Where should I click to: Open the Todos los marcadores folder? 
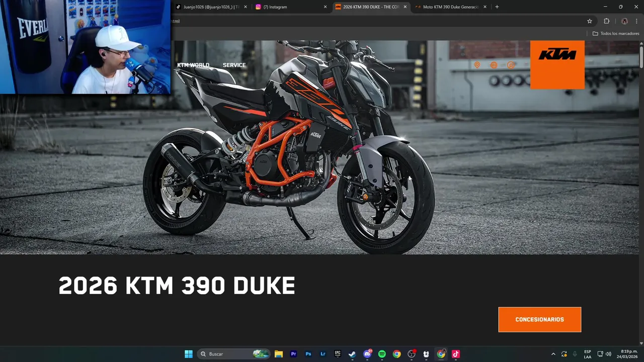point(616,34)
